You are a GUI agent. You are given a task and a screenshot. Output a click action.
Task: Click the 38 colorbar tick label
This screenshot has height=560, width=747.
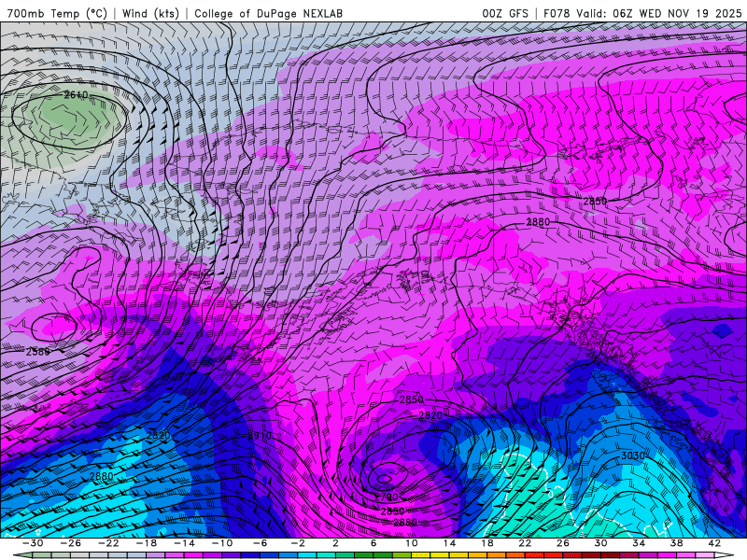676,543
